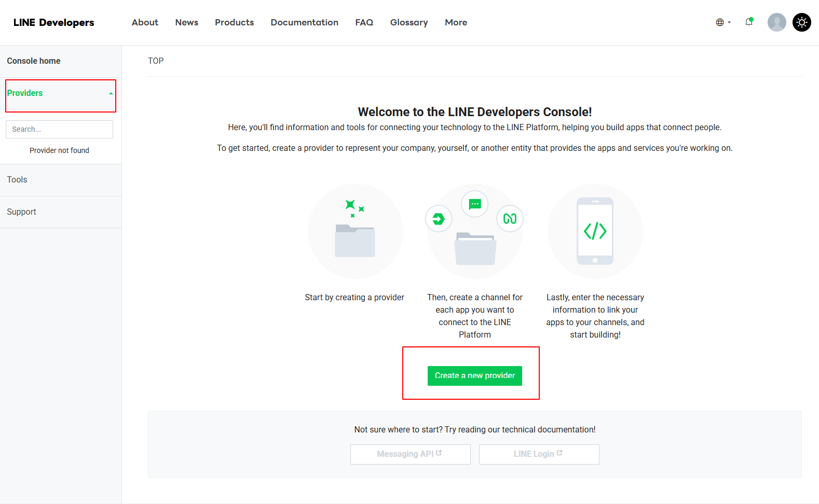819x504 pixels.
Task: Open the More navigation menu
Action: point(456,22)
